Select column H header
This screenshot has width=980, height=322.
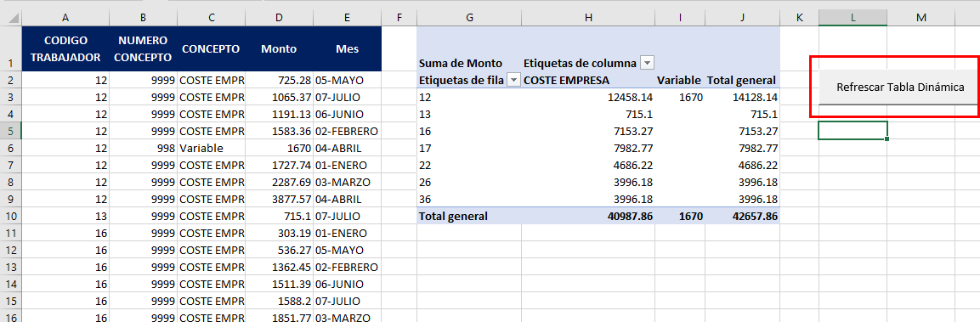pos(588,18)
